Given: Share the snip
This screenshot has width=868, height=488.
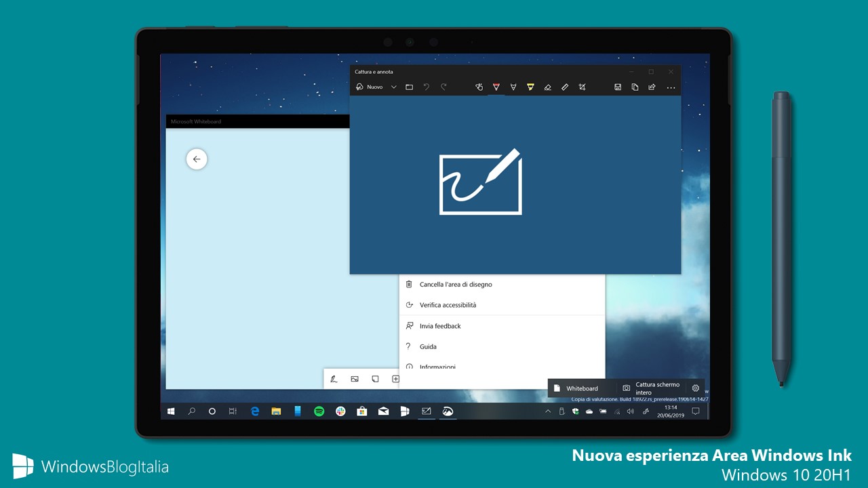Looking at the screenshot, I should point(652,87).
